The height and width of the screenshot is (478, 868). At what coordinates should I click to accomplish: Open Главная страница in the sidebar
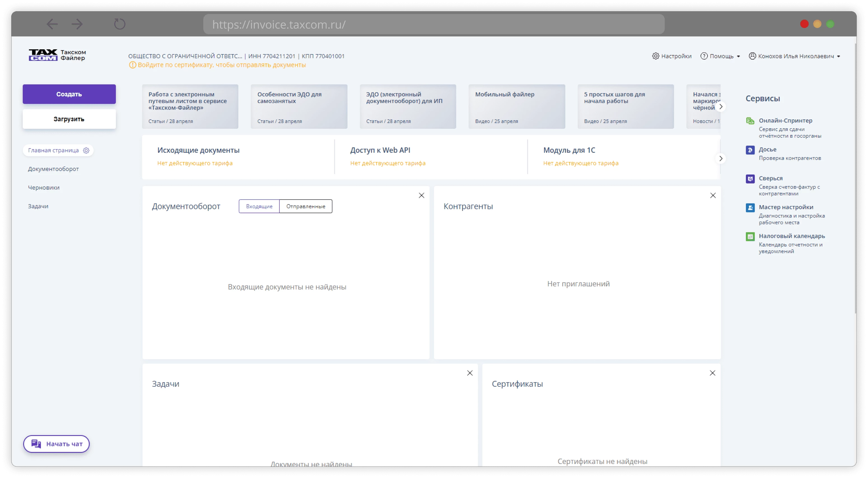(53, 150)
